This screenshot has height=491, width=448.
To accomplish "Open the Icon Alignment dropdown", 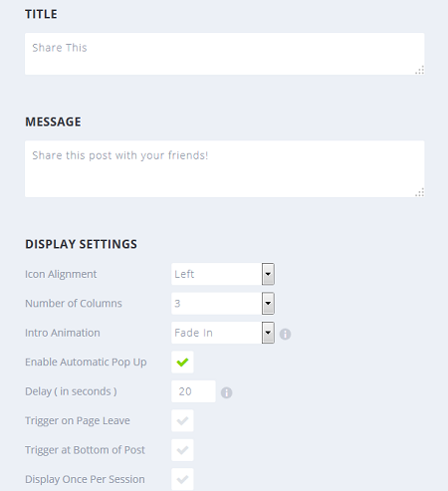I will point(223,274).
